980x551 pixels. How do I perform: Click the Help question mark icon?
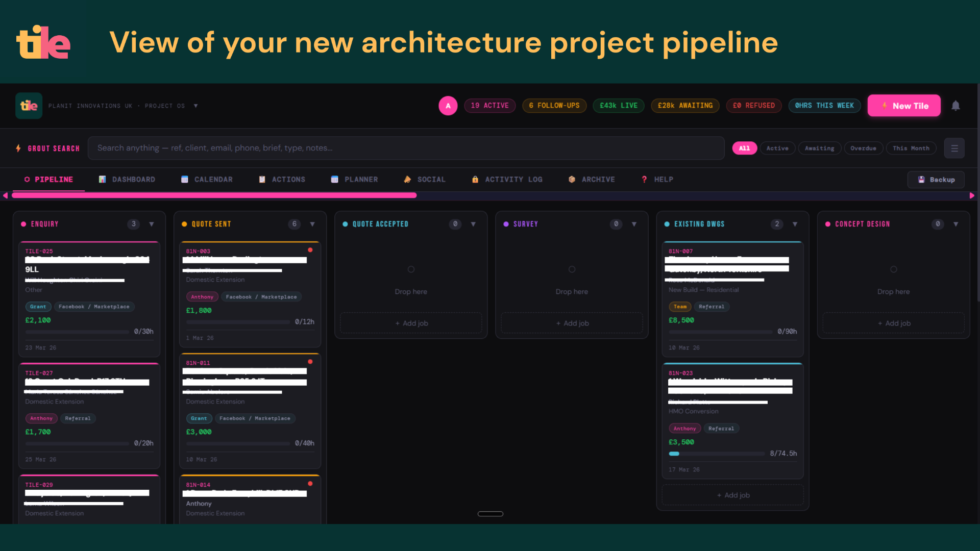point(644,180)
